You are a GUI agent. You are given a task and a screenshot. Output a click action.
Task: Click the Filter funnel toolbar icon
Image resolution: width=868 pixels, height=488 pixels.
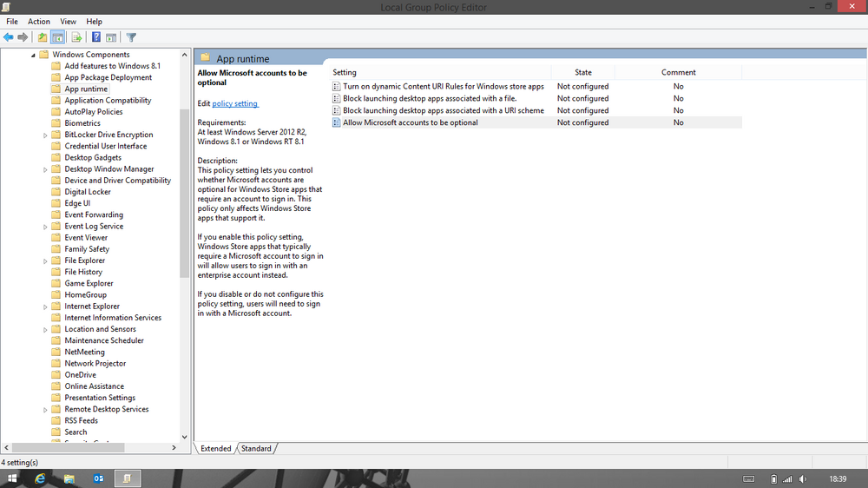coord(131,37)
